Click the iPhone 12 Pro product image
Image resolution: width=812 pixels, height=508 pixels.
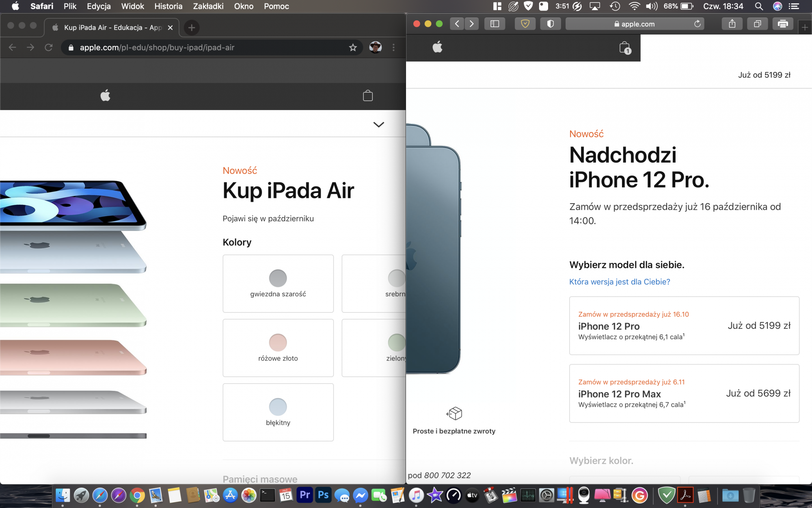(x=433, y=249)
